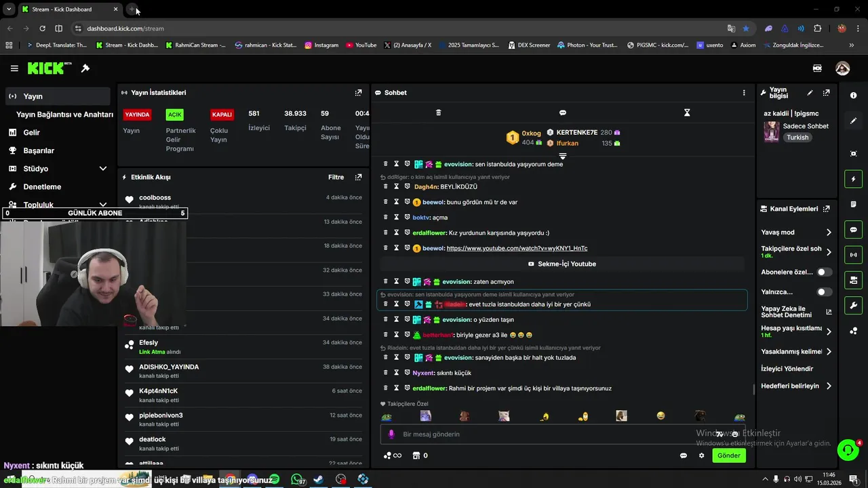Click the Sadece Sohbet category thumbnail

click(772, 131)
